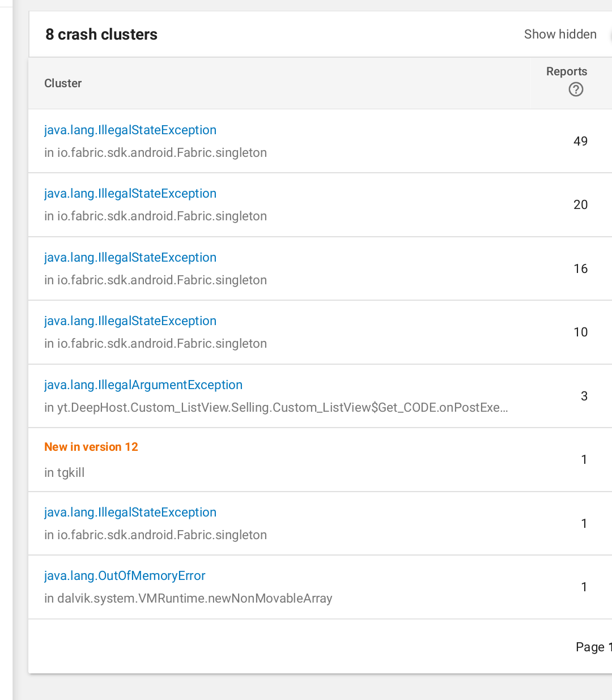This screenshot has height=700, width=612.
Task: Open the java.lang.OutOfMemoryError cluster link
Action: (125, 576)
